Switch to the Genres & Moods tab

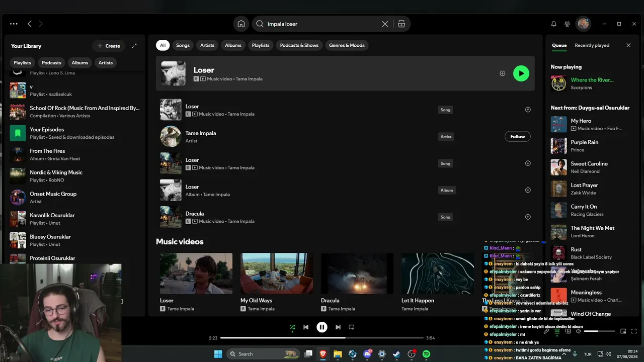(x=347, y=45)
